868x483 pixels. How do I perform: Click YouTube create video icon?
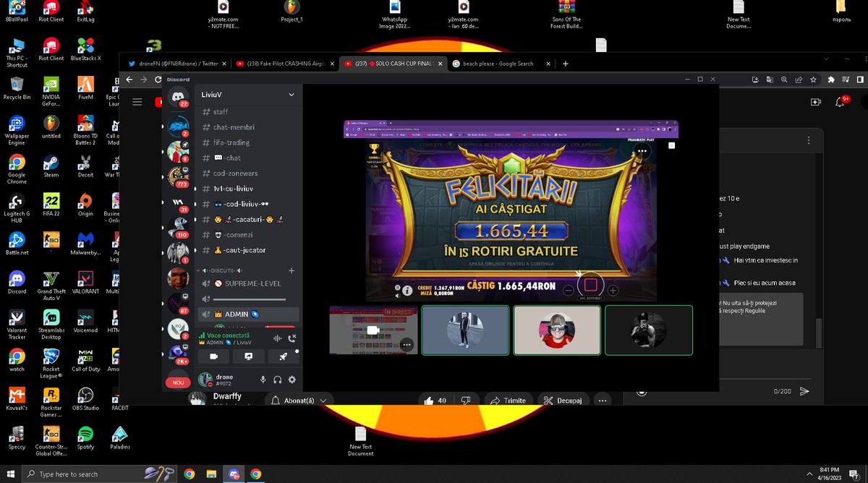816,103
